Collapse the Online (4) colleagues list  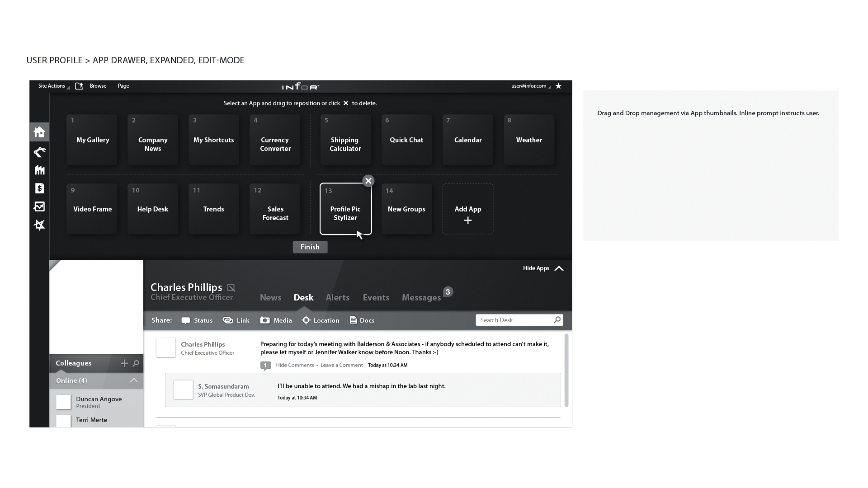pyautogui.click(x=134, y=380)
